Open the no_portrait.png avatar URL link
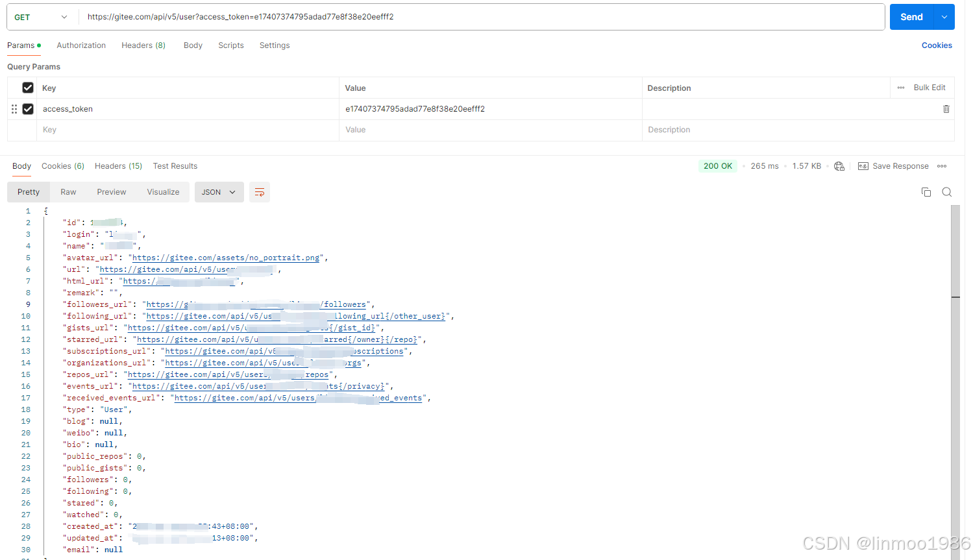The image size is (973, 560). click(226, 258)
